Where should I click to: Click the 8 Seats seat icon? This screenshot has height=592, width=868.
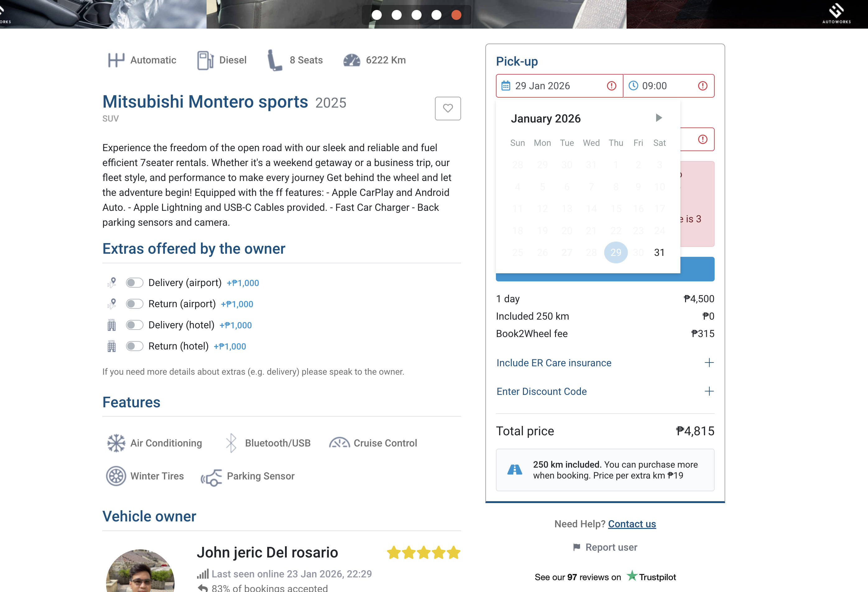point(274,60)
